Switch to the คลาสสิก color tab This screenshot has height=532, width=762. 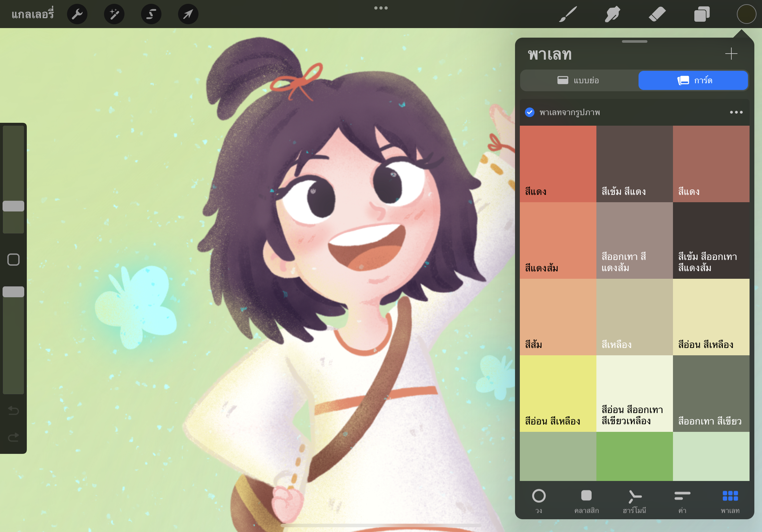click(586, 501)
